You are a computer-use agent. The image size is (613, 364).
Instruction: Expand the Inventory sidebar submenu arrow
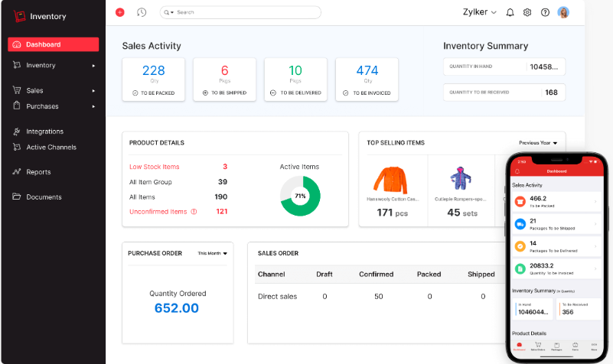(x=93, y=66)
